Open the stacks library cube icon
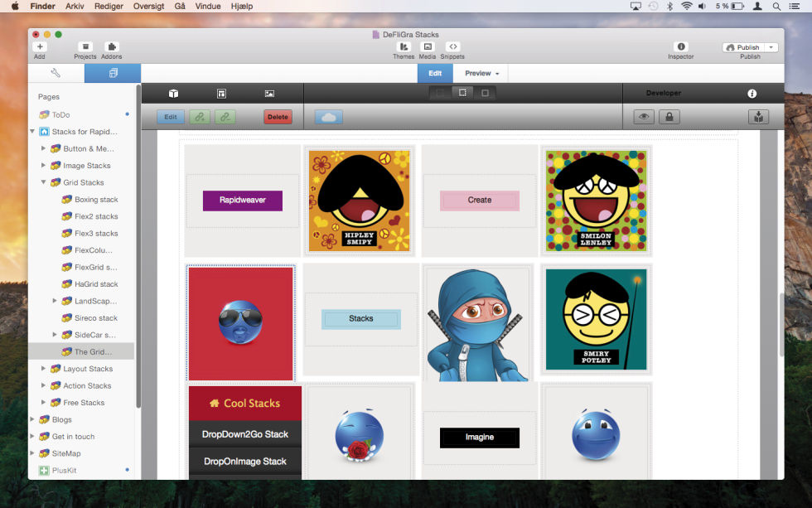Viewport: 812px width, 508px height. 173,93
